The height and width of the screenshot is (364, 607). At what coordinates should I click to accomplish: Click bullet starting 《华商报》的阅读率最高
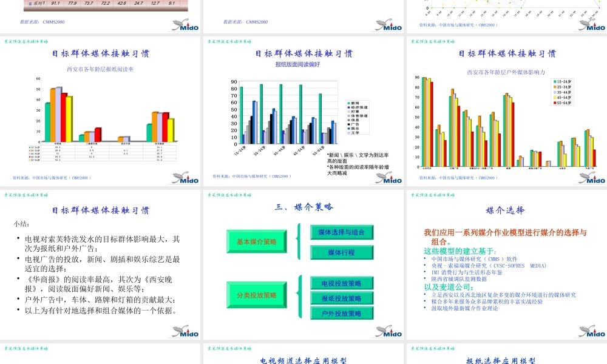point(95,284)
